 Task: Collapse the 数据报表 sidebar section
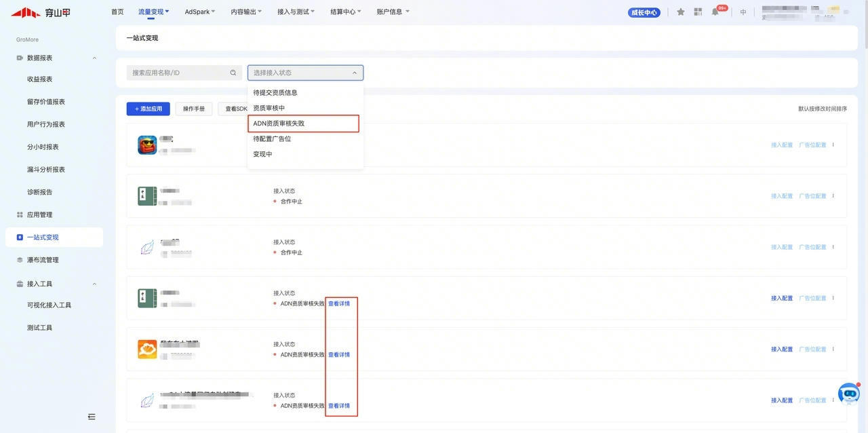94,58
